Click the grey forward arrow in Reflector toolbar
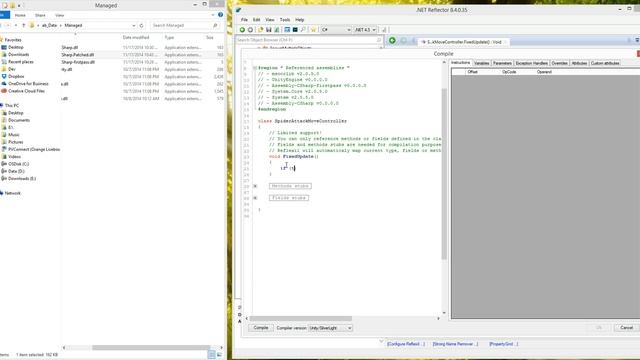This screenshot has width=640, height=360. pyautogui.click(x=250, y=30)
